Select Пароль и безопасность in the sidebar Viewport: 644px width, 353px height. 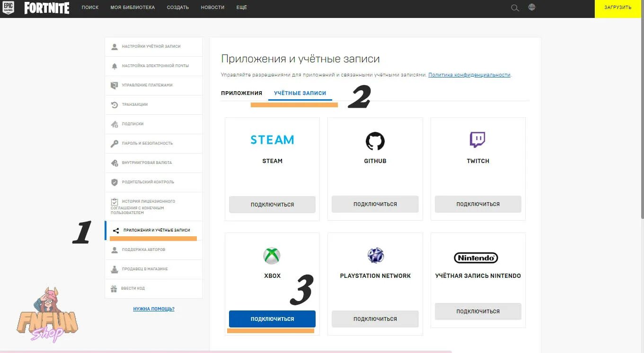[154, 144]
